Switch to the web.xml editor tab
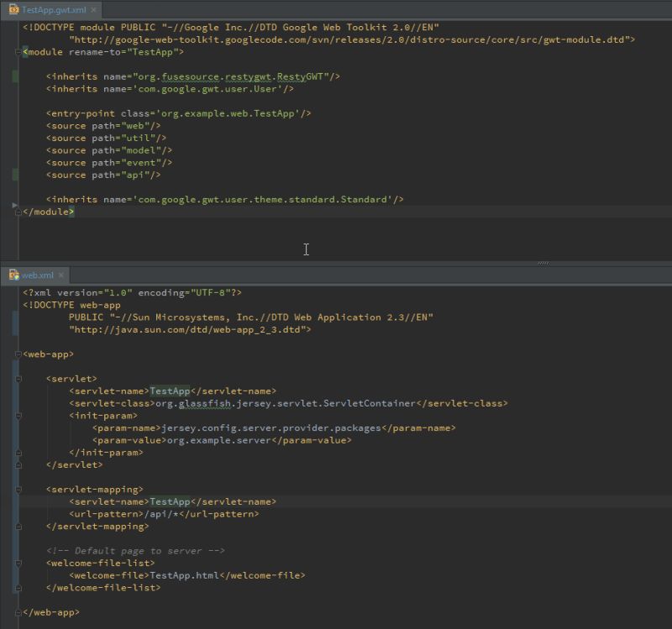The width and height of the screenshot is (672, 629). [x=37, y=275]
